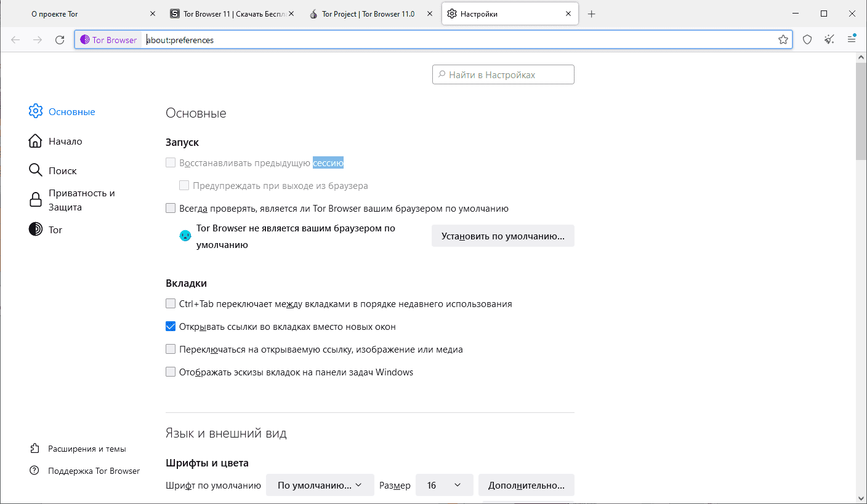Image resolution: width=867 pixels, height=504 pixels.
Task: Open the default font dropdown
Action: (x=320, y=485)
